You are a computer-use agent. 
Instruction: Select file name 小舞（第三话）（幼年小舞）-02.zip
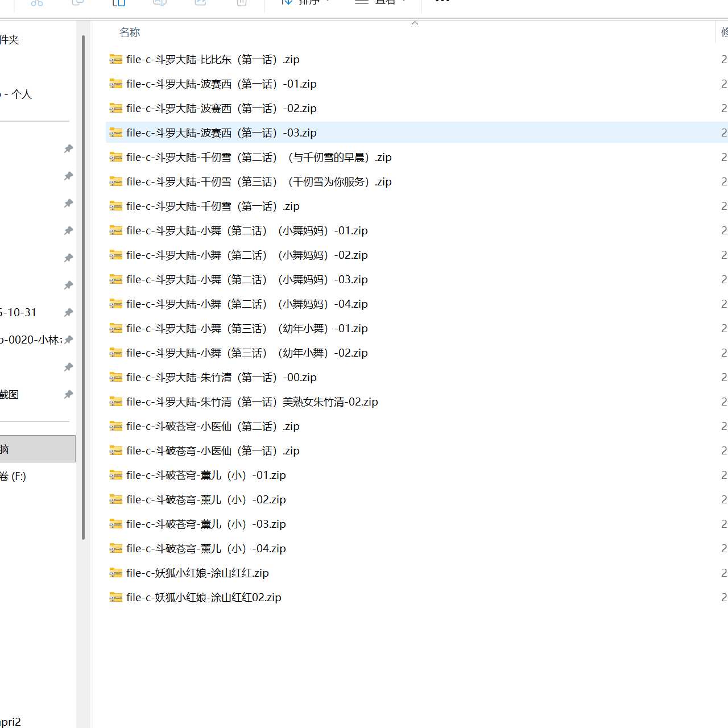[x=247, y=353]
